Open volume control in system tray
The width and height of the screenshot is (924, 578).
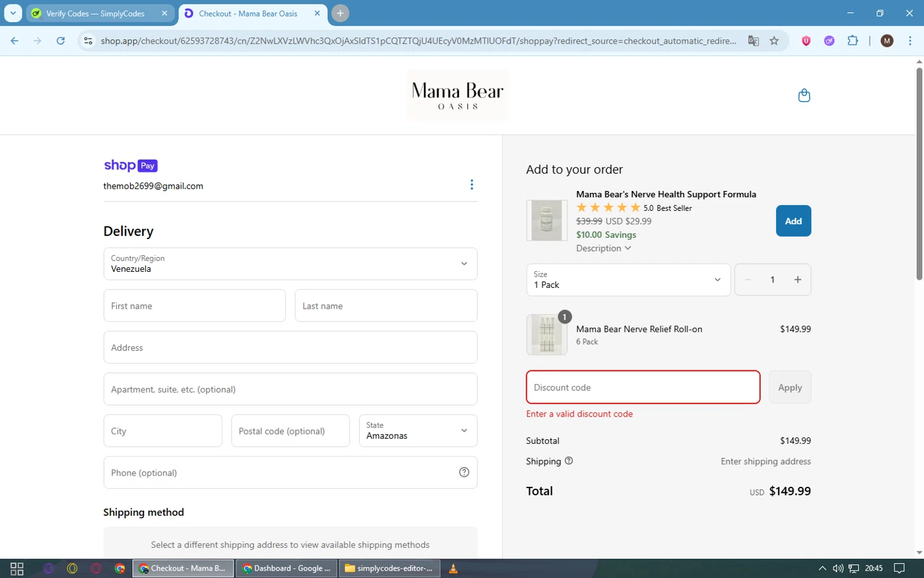[x=838, y=568]
